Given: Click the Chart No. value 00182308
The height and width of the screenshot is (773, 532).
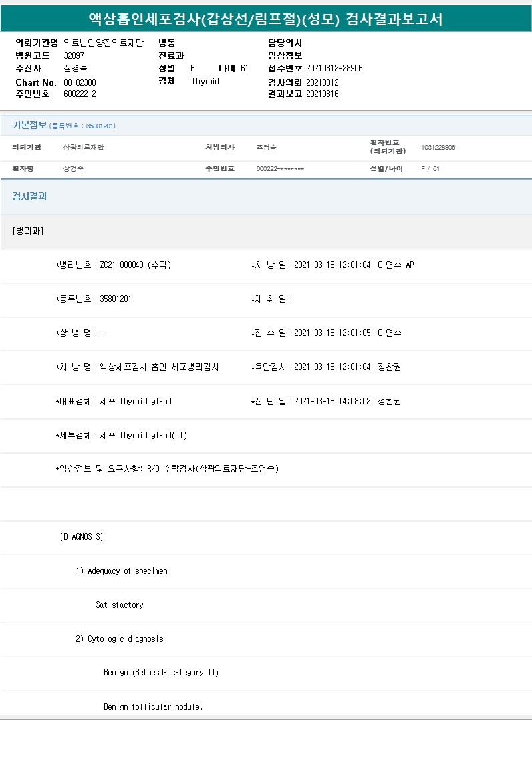Looking at the screenshot, I should (x=80, y=82).
